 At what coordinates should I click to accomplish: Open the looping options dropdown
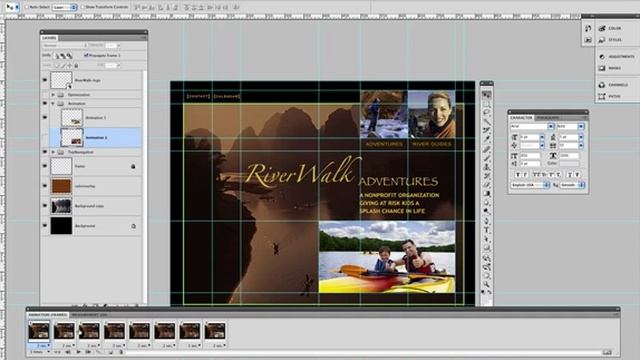(x=40, y=352)
